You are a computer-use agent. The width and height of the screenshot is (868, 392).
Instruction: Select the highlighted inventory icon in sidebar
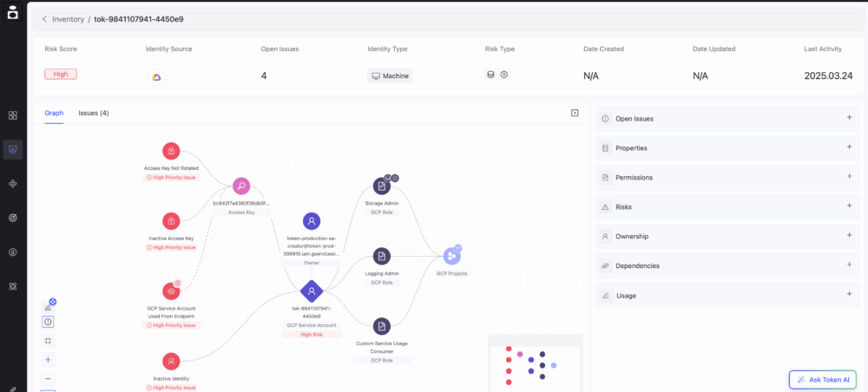tap(13, 149)
